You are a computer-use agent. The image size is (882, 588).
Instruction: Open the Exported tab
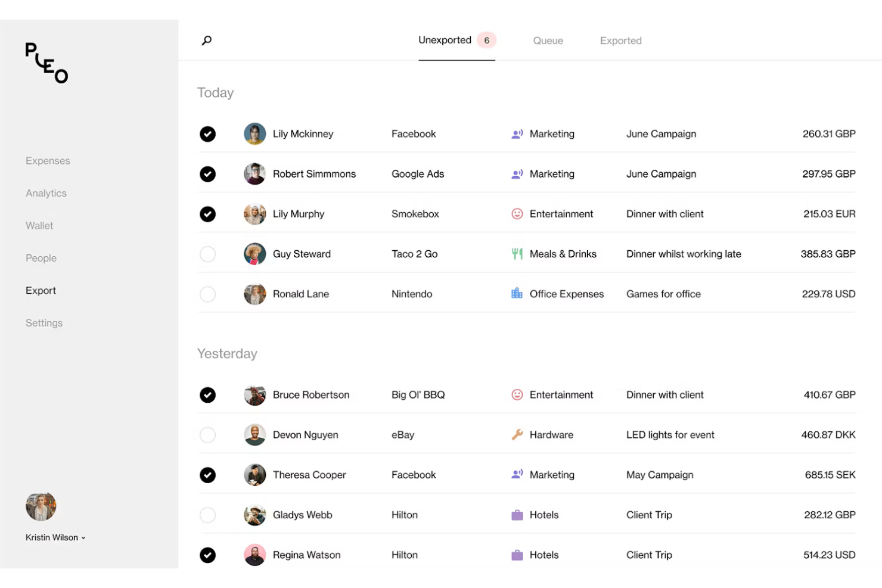click(x=620, y=41)
